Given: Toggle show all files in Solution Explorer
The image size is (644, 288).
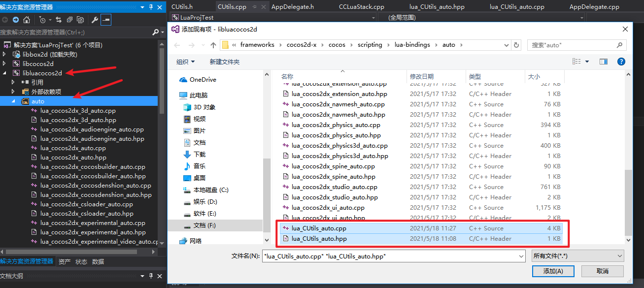Looking at the screenshot, I should coord(79,20).
